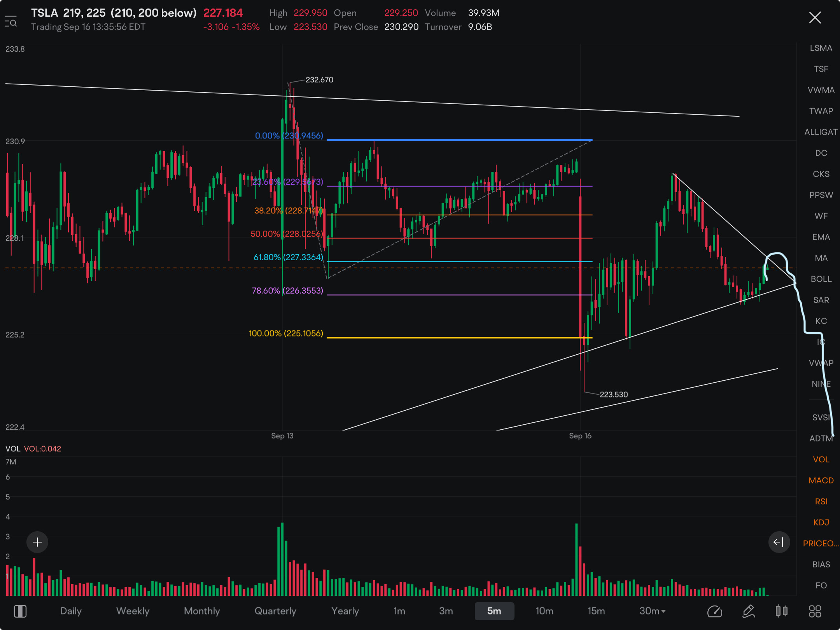Enable the VWMA indicator
The height and width of the screenshot is (630, 840).
click(821, 90)
